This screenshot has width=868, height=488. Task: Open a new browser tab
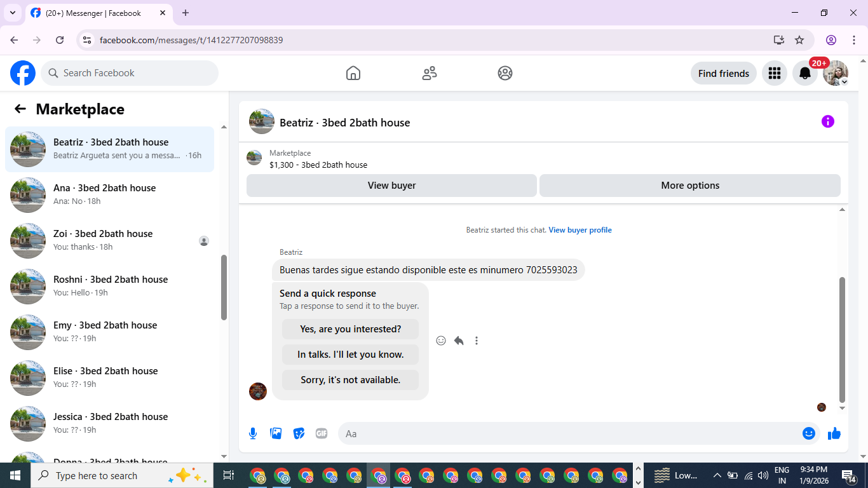(186, 13)
